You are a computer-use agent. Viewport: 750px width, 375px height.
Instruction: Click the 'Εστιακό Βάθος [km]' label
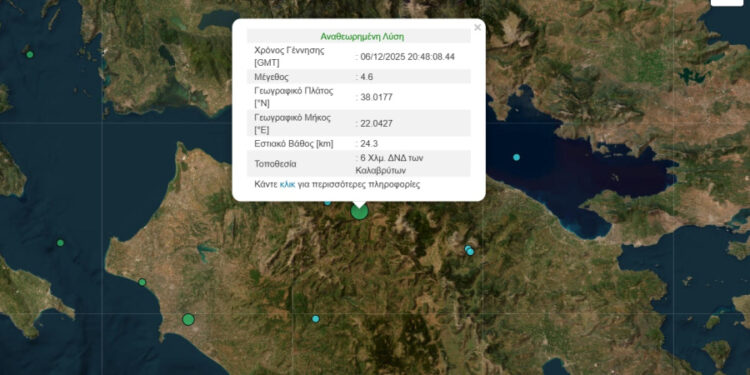tap(294, 143)
